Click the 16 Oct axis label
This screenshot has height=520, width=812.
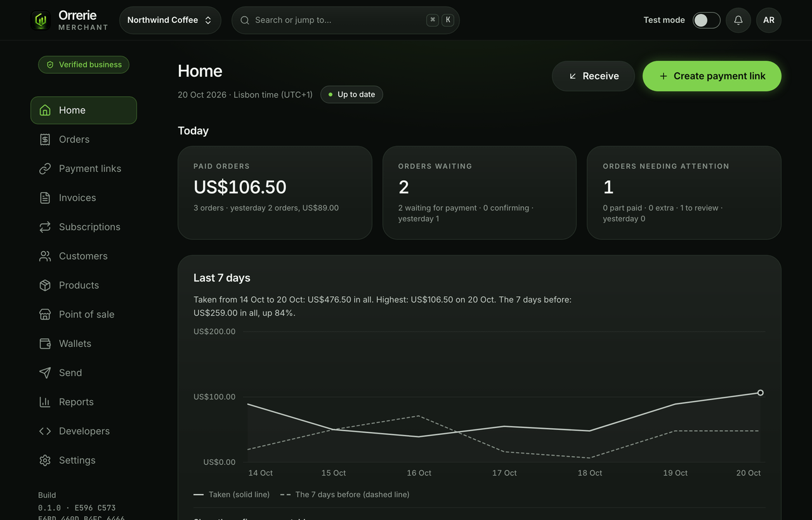(x=419, y=473)
